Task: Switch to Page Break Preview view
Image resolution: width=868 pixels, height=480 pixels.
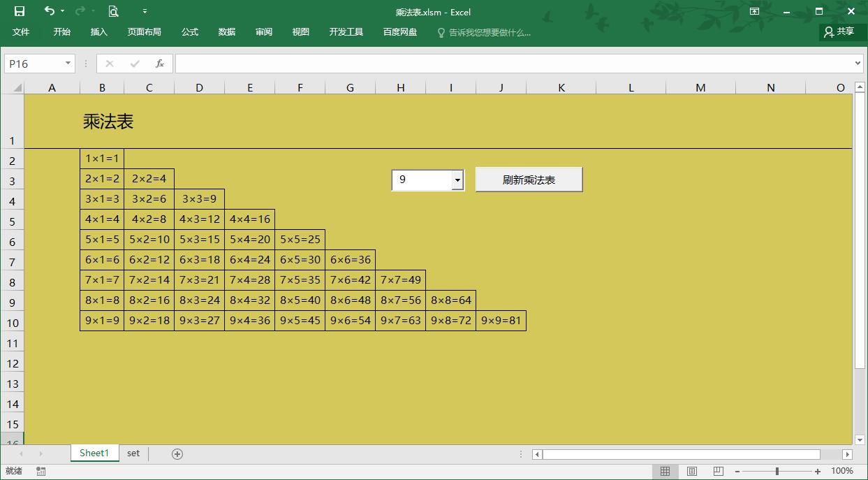Action: [x=718, y=472]
